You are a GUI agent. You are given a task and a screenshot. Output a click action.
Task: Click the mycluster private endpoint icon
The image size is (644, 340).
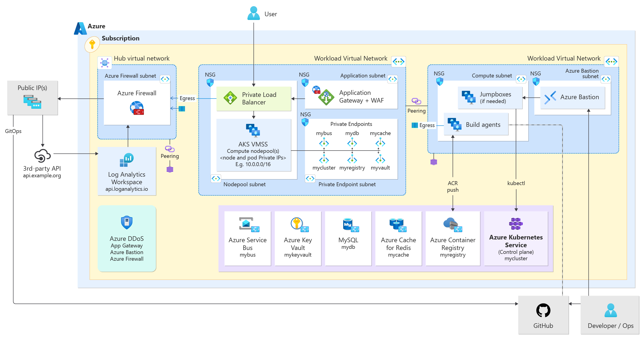click(324, 159)
